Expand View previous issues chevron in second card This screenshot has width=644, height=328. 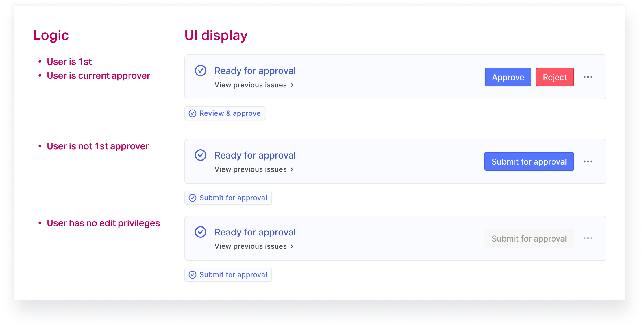[292, 169]
